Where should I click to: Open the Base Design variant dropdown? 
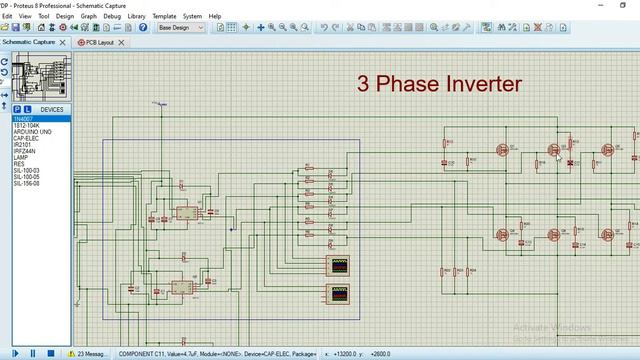[181, 27]
